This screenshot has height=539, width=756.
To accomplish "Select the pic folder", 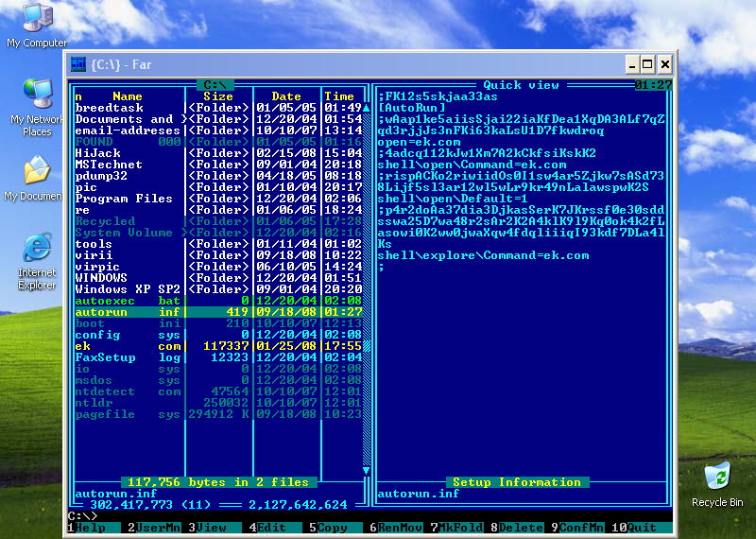I will pyautogui.click(x=218, y=187).
